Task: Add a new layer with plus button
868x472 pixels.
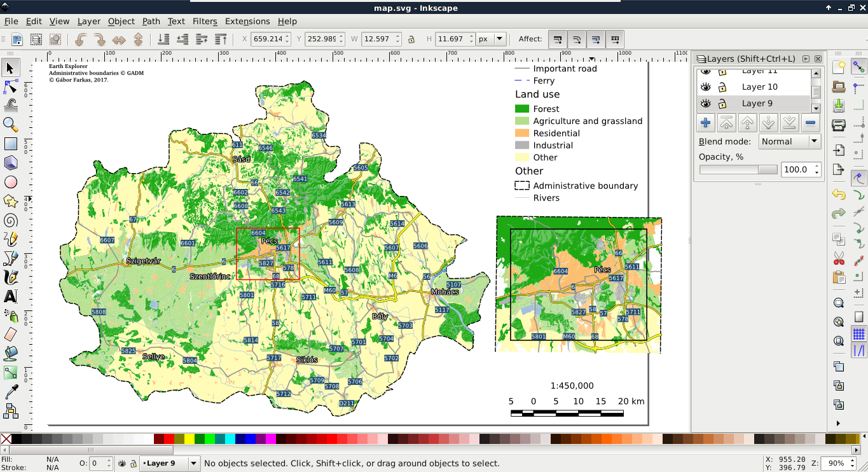Action: click(706, 123)
